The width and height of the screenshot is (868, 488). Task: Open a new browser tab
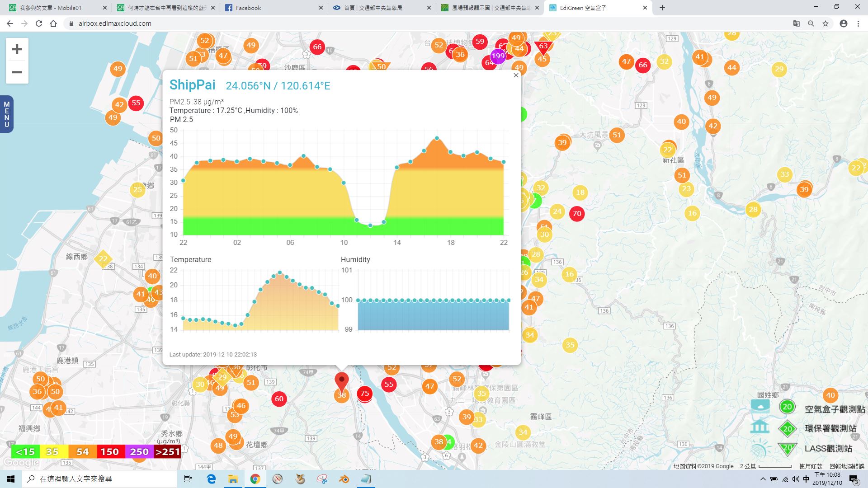(x=662, y=8)
